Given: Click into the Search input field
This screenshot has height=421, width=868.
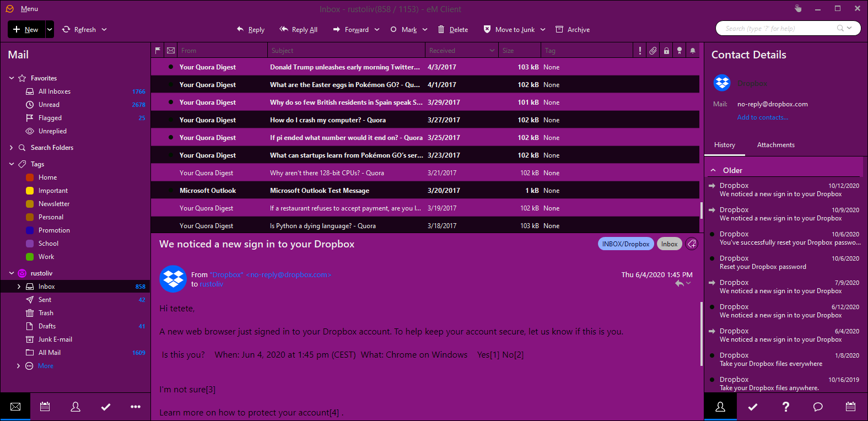Looking at the screenshot, I should pyautogui.click(x=777, y=29).
